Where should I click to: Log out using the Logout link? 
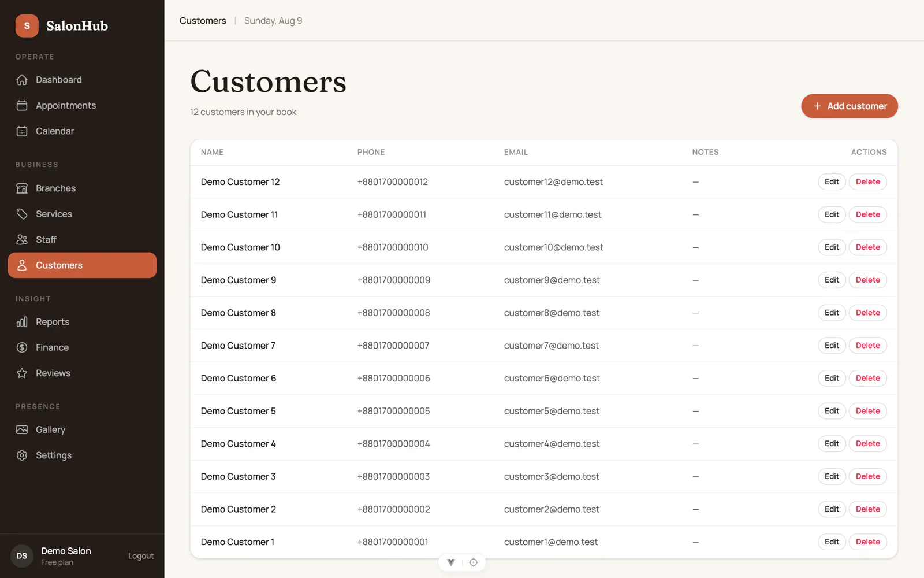point(141,556)
